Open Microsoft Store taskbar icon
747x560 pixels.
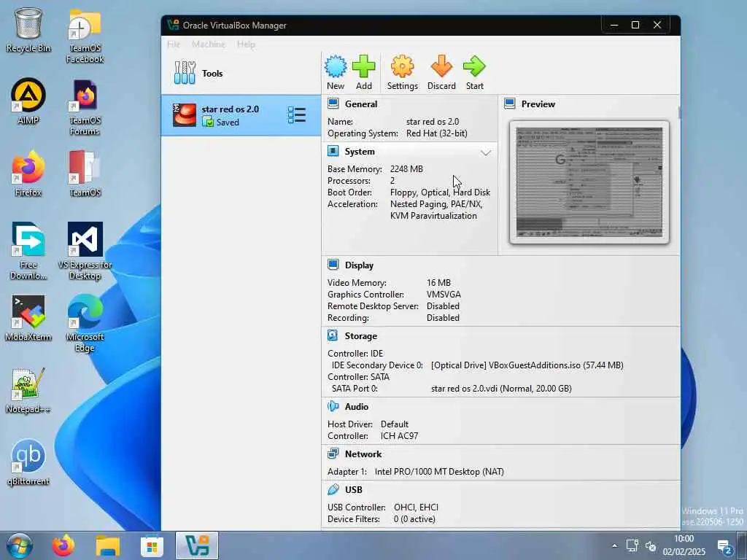tap(152, 545)
